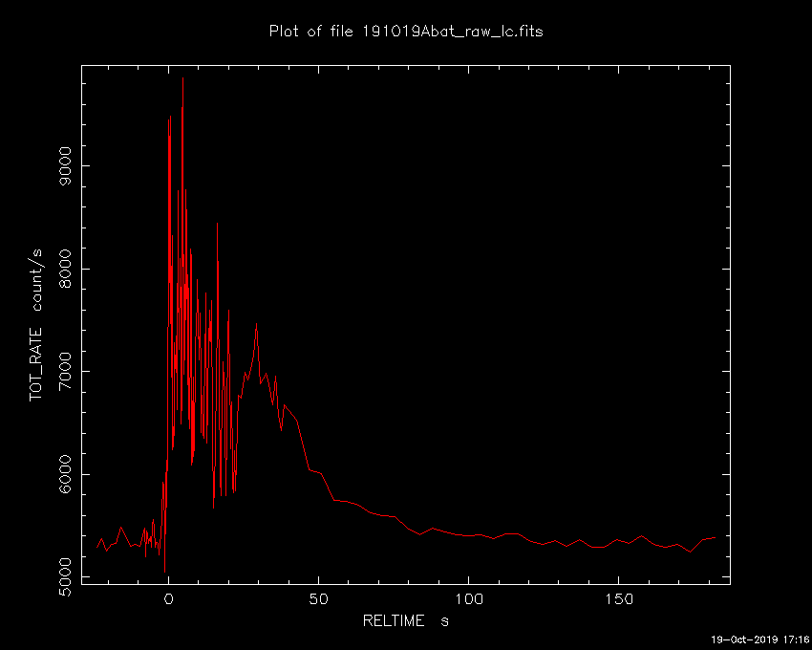Select the 'RELTIME s' x-axis label
812x650 pixels.
click(x=405, y=621)
